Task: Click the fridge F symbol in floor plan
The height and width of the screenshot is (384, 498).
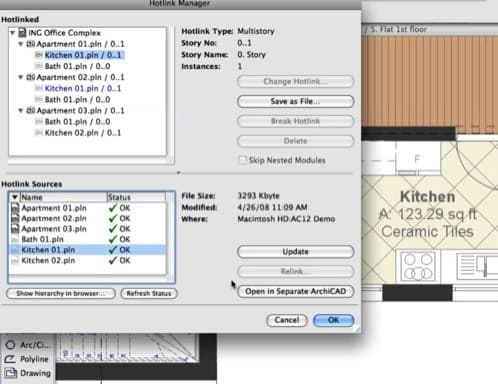Action: click(x=417, y=159)
